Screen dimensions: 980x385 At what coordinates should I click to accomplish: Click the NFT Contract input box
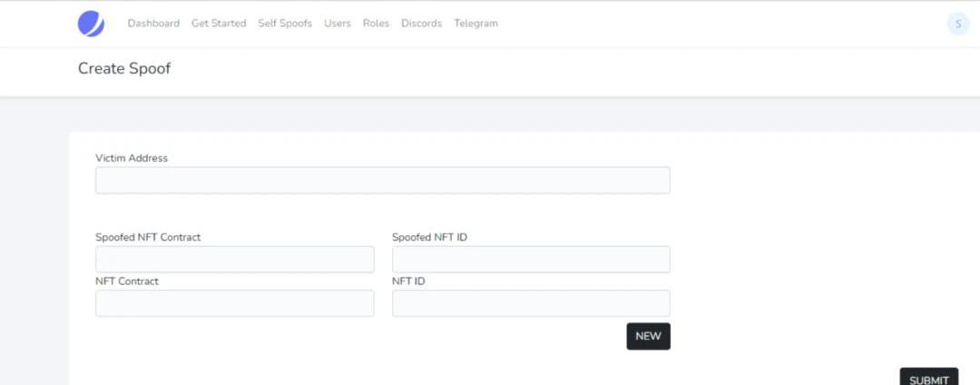(x=234, y=303)
